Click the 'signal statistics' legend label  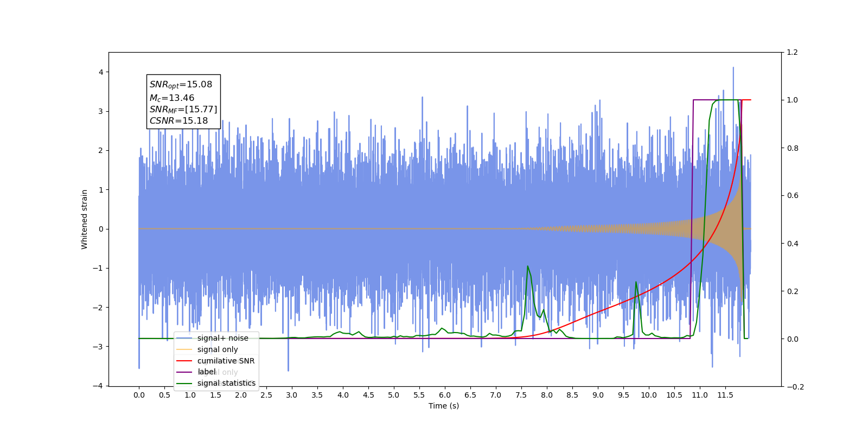pyautogui.click(x=226, y=383)
